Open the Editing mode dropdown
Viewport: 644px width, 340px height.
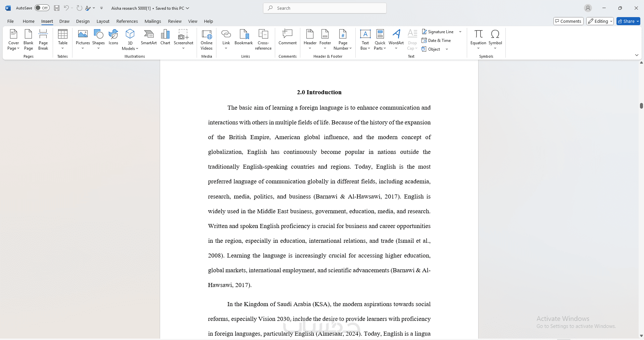tap(600, 21)
